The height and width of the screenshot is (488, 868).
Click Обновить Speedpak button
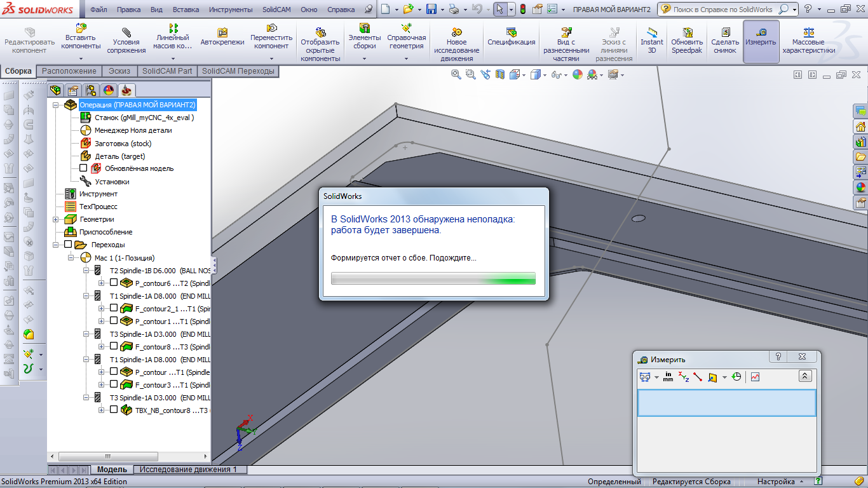[x=687, y=41]
